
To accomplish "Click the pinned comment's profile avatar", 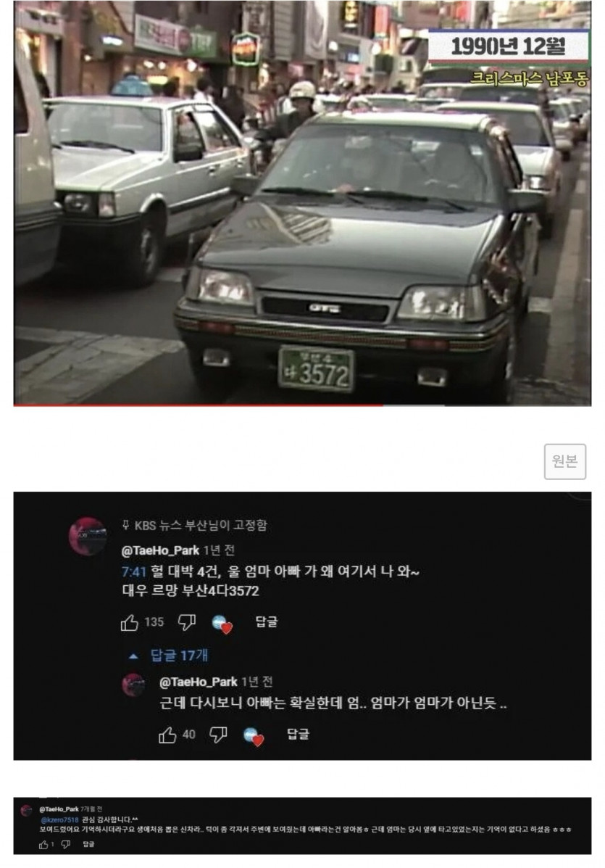I will [88, 536].
